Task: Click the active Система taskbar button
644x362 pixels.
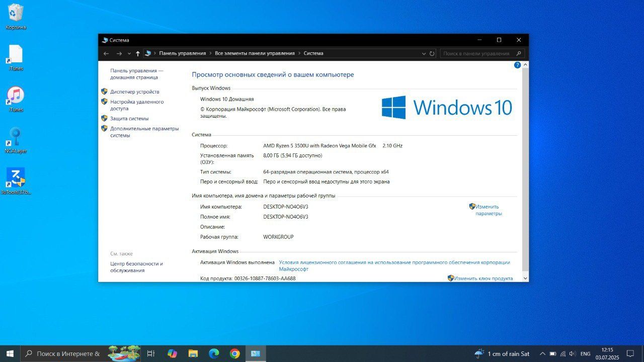Action: 256,354
